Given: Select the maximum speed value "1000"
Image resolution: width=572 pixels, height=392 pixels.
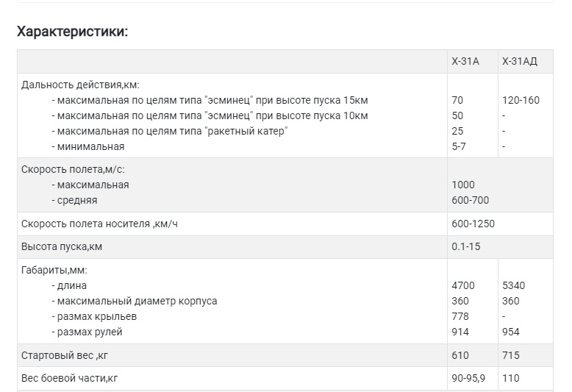Looking at the screenshot, I should tap(463, 185).
